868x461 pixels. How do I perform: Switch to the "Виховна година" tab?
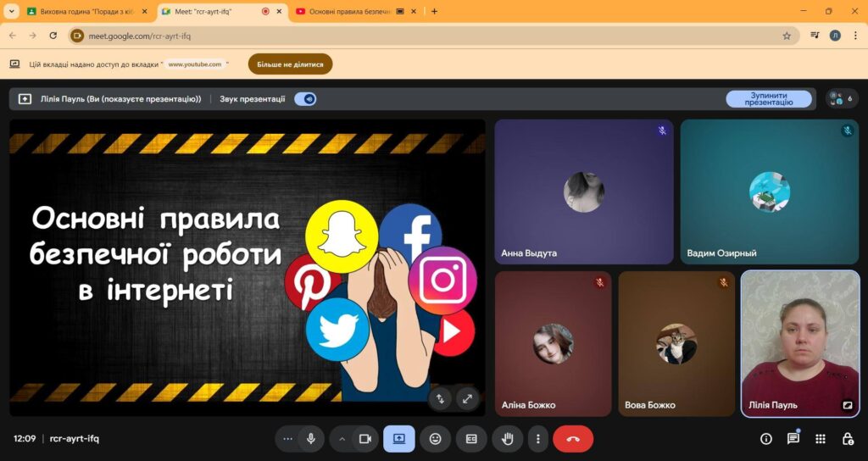(x=83, y=12)
